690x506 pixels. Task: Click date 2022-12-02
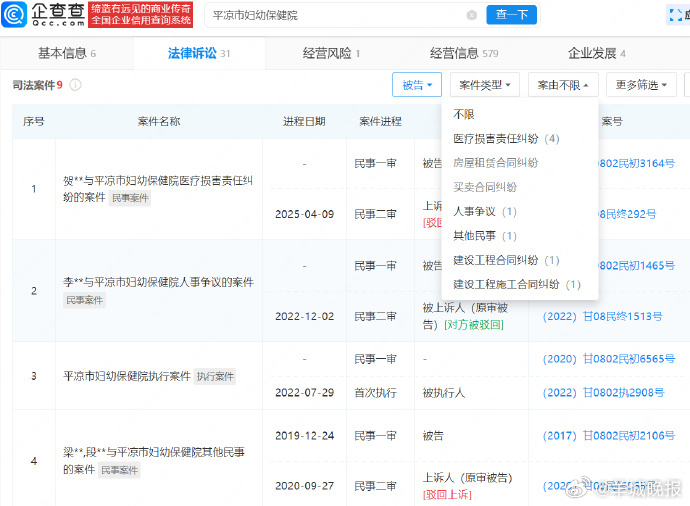[x=305, y=316]
